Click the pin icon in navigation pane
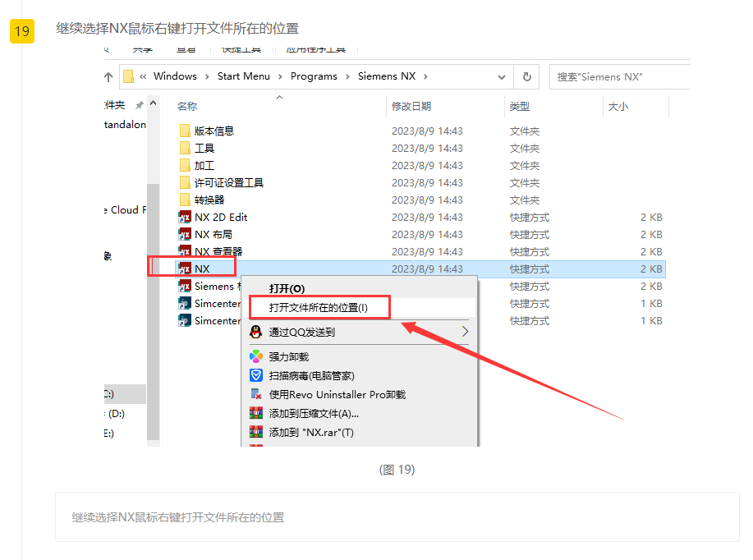The height and width of the screenshot is (560, 753). 140,105
